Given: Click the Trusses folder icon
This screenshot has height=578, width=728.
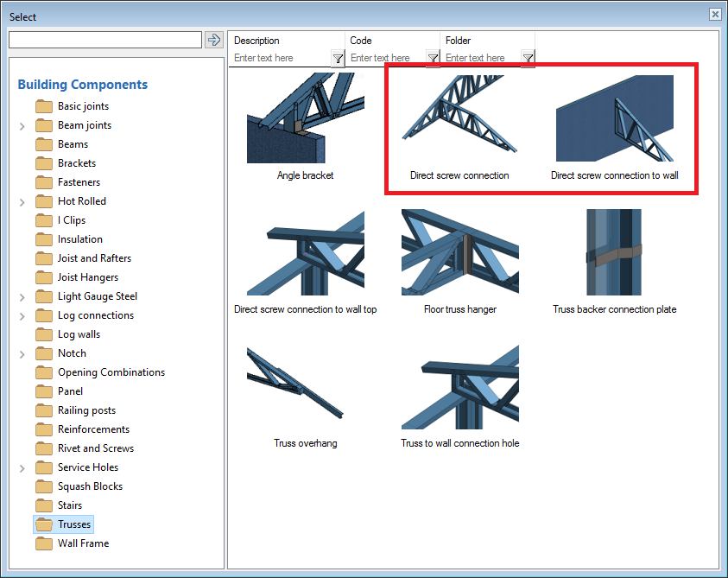Looking at the screenshot, I should point(45,524).
